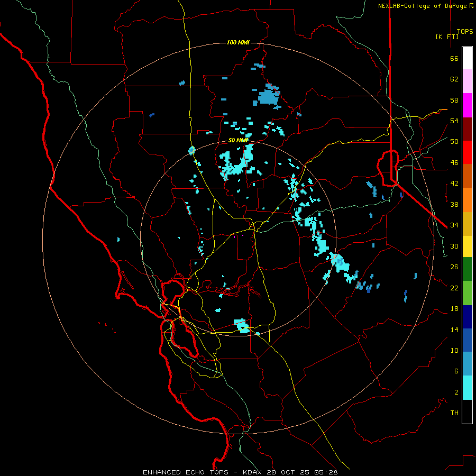
Task: Click the ENHANCED ECHO TOPS product title
Action: (x=186, y=472)
